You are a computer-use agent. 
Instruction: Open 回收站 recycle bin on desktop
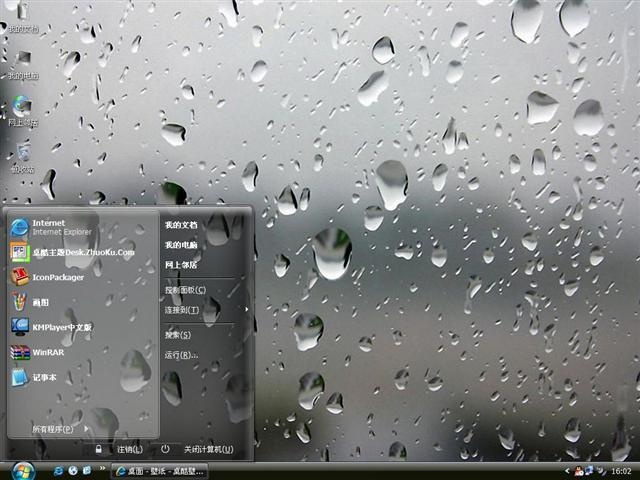(23, 157)
